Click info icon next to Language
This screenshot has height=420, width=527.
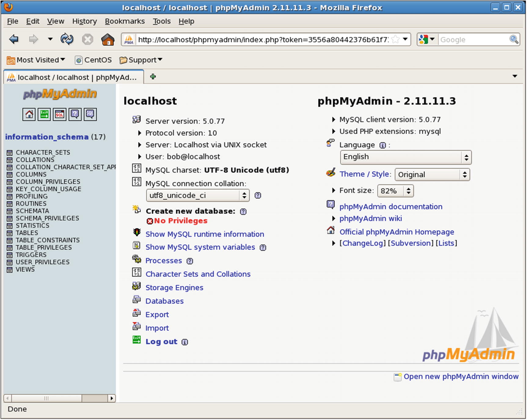[x=382, y=145]
